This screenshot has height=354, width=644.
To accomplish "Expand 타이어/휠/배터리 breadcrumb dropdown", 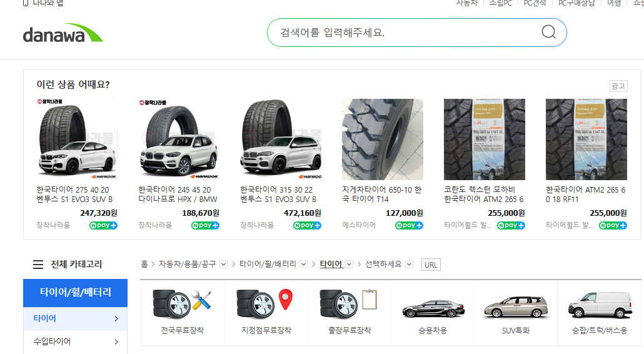I will pyautogui.click(x=303, y=265).
